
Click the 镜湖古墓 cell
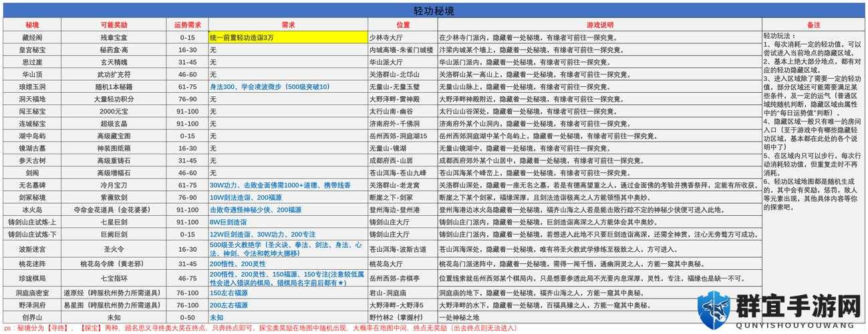click(x=33, y=148)
